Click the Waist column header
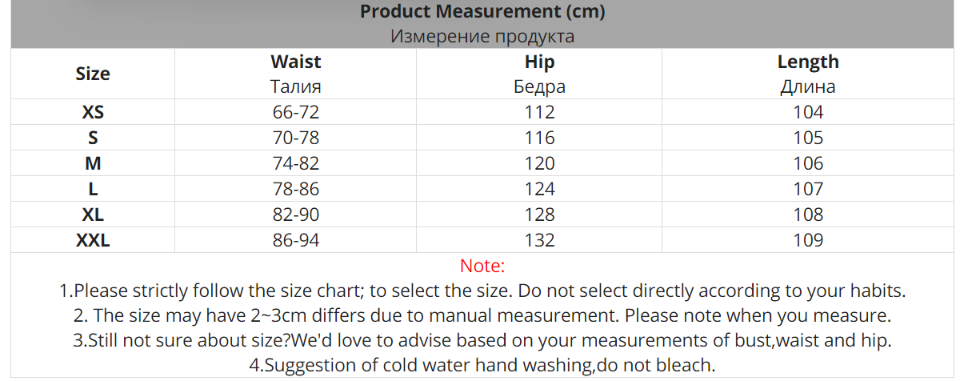This screenshot has height=381, width=980. pos(295,62)
